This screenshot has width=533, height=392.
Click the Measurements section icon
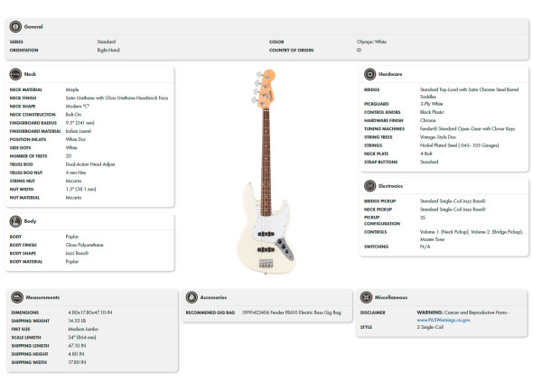coord(17,297)
